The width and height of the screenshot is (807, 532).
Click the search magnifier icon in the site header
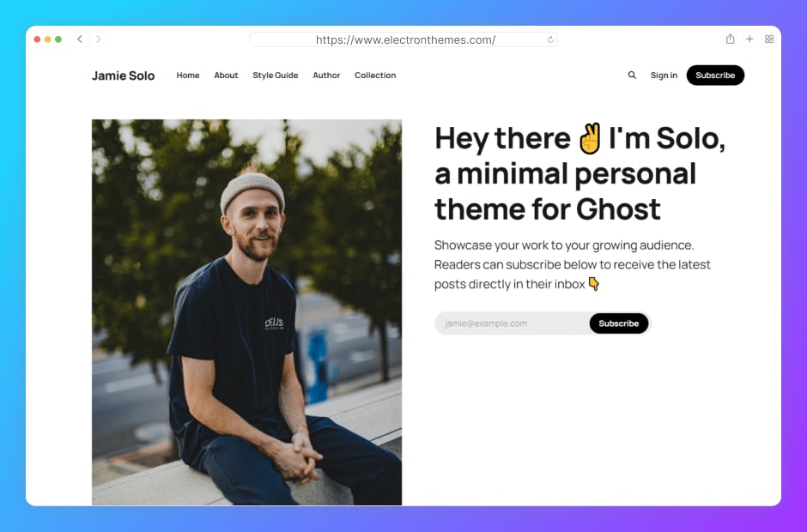click(632, 76)
